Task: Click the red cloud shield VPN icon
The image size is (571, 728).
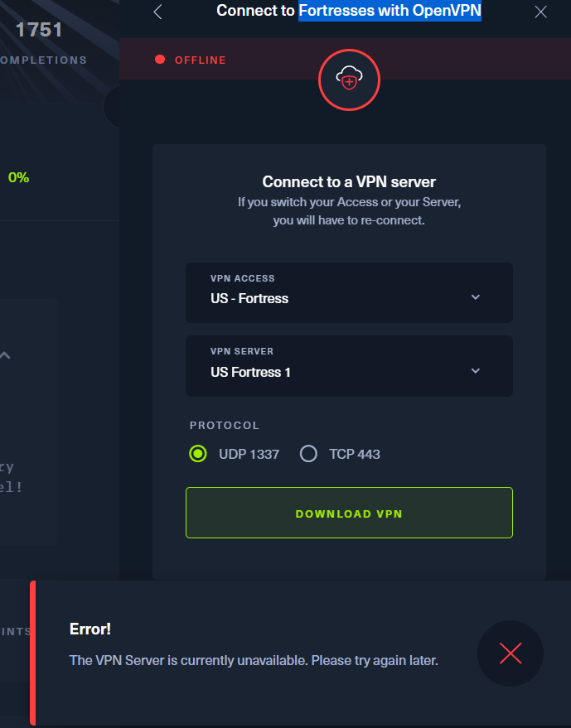Action: [349, 80]
